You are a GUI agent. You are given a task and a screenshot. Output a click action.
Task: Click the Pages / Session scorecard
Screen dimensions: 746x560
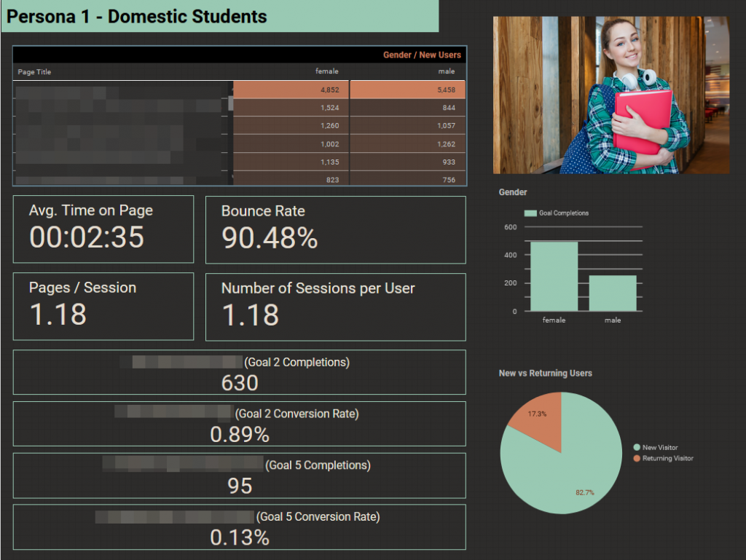pyautogui.click(x=103, y=306)
